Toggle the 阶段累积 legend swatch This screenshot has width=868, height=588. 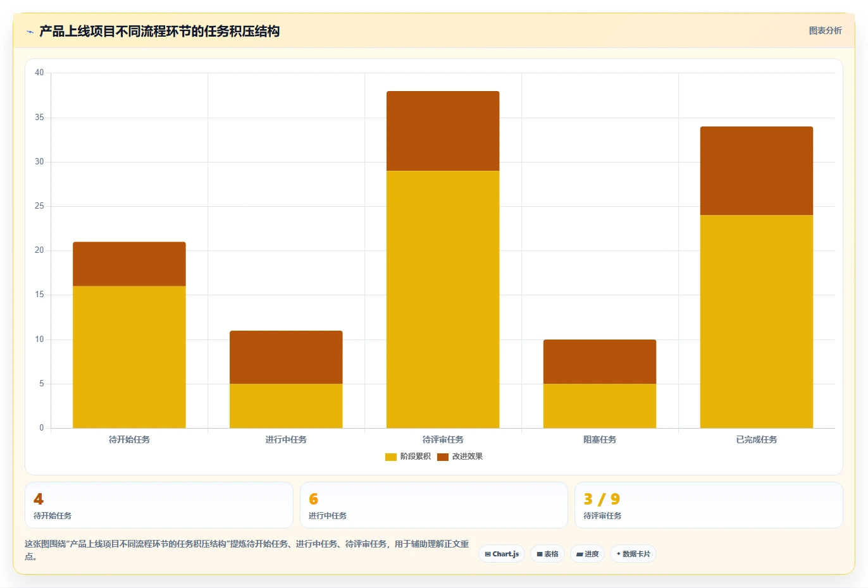[x=391, y=456]
